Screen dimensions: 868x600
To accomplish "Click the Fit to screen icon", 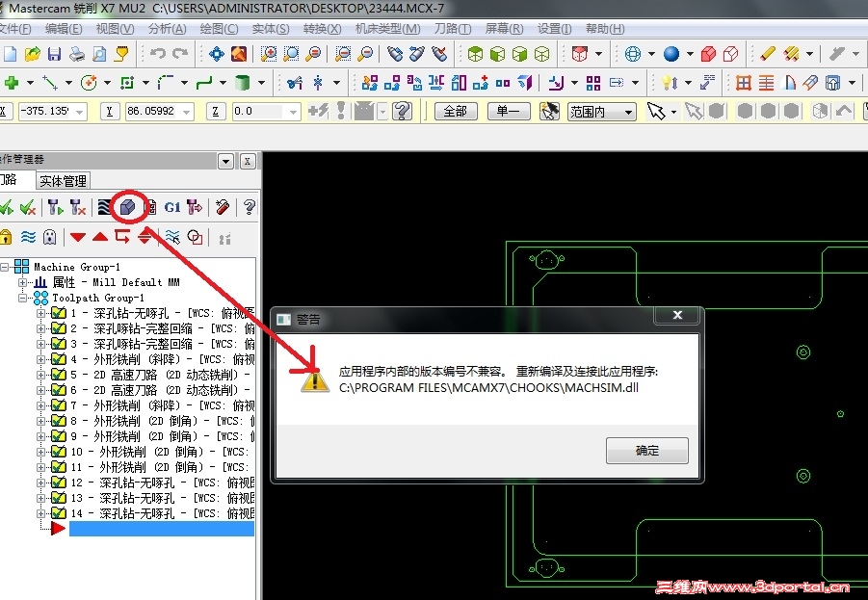I will [217, 54].
